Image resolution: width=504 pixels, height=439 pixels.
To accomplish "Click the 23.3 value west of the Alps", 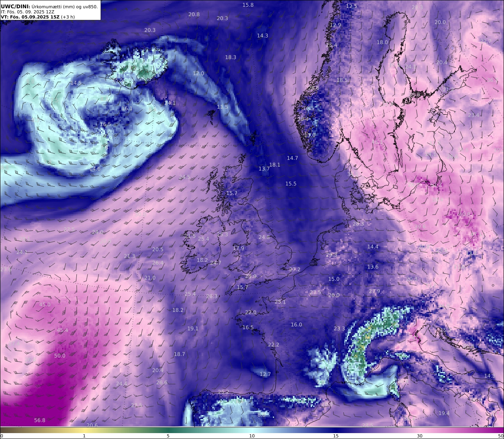I will 339,329.
